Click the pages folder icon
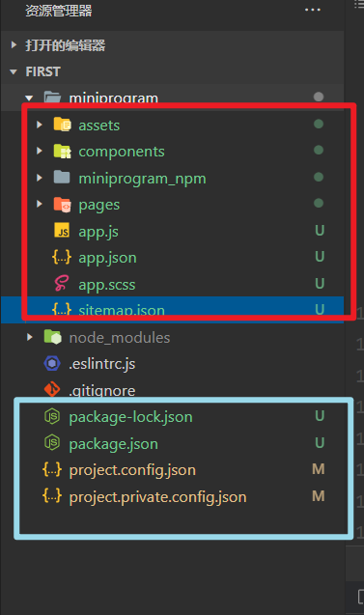Viewport: 364px width, 615px height. (62, 205)
